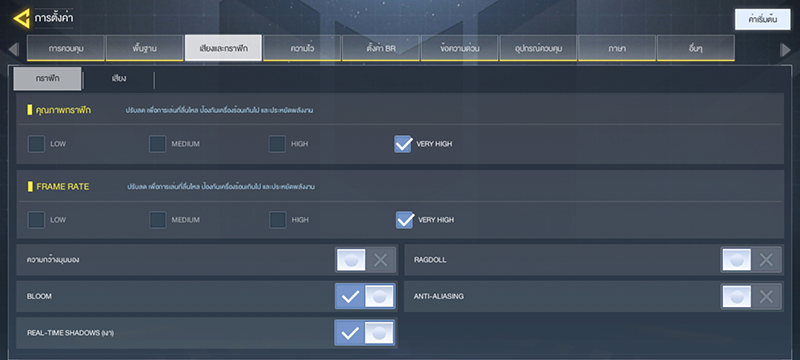Set FRAME RATE to HIGH
This screenshot has width=800, height=360.
point(278,220)
